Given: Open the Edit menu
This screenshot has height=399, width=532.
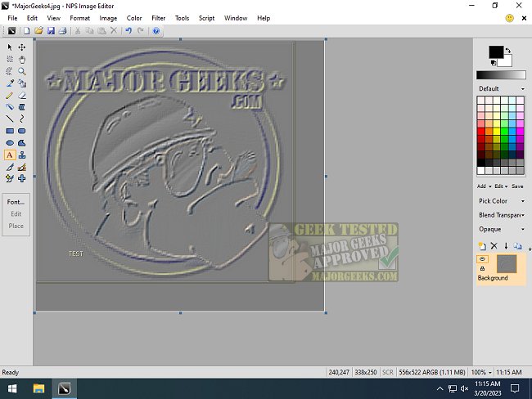Looking at the screenshot, I should coord(32,18).
